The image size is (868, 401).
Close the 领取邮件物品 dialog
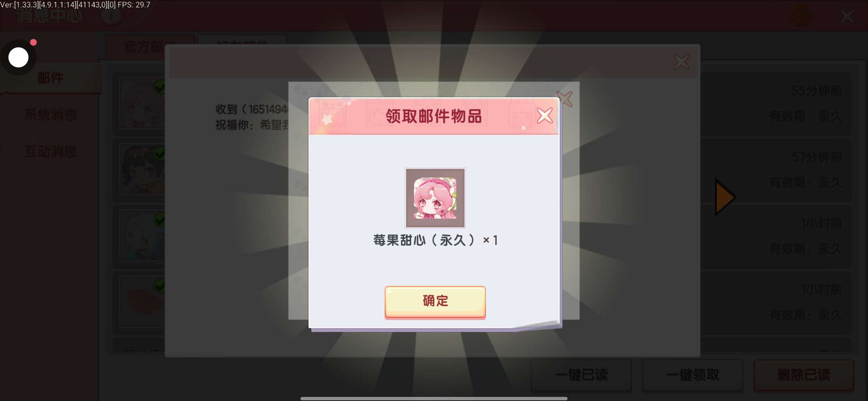(x=545, y=115)
